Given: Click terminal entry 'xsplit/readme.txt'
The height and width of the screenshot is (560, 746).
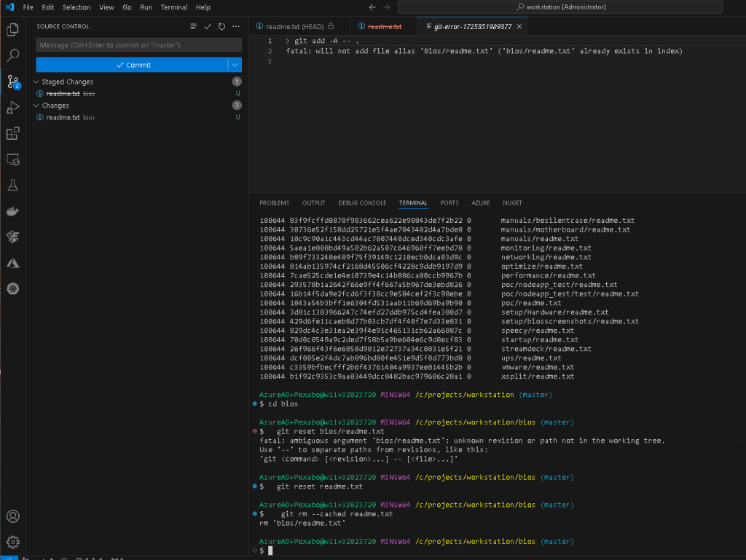Looking at the screenshot, I should (x=538, y=376).
